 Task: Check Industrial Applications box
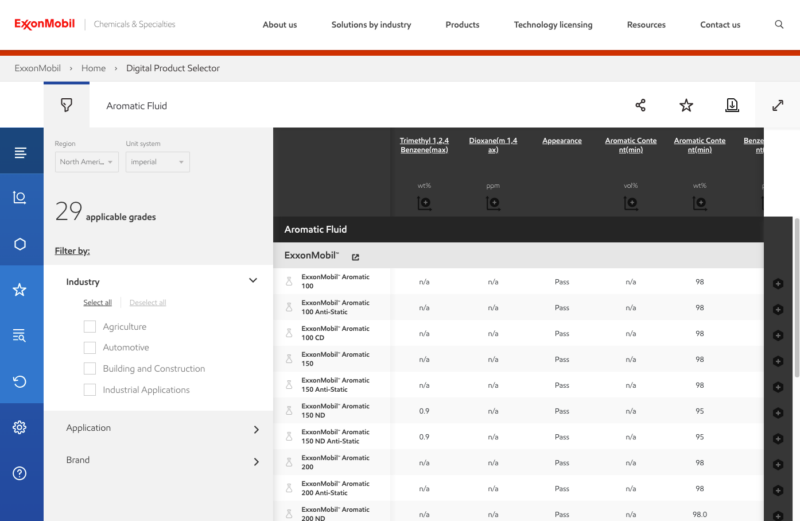(90, 390)
